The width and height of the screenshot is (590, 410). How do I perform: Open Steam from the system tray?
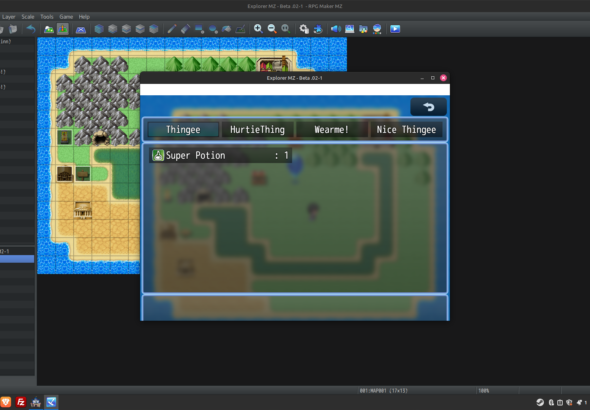click(x=540, y=402)
